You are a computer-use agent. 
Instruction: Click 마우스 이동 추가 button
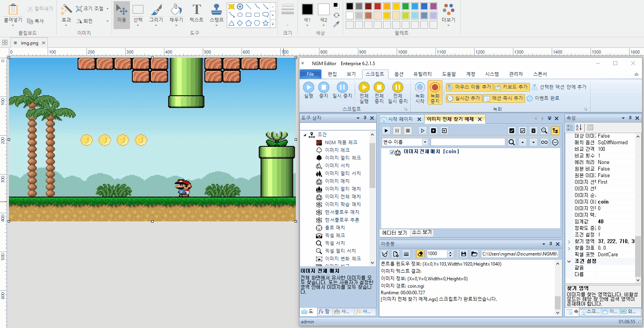[469, 87]
